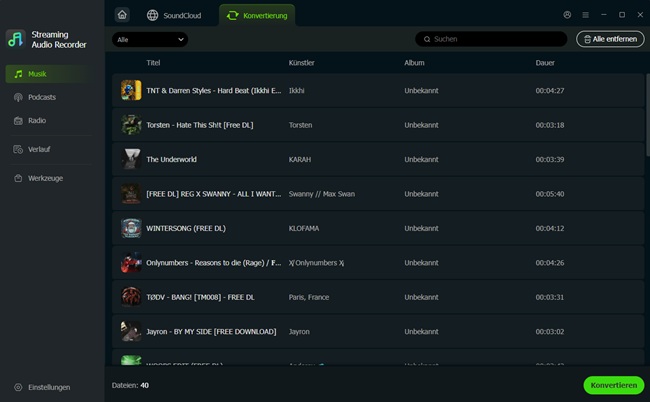
Task: Click TNT & Darren Styles cover thumbnail
Action: [131, 90]
